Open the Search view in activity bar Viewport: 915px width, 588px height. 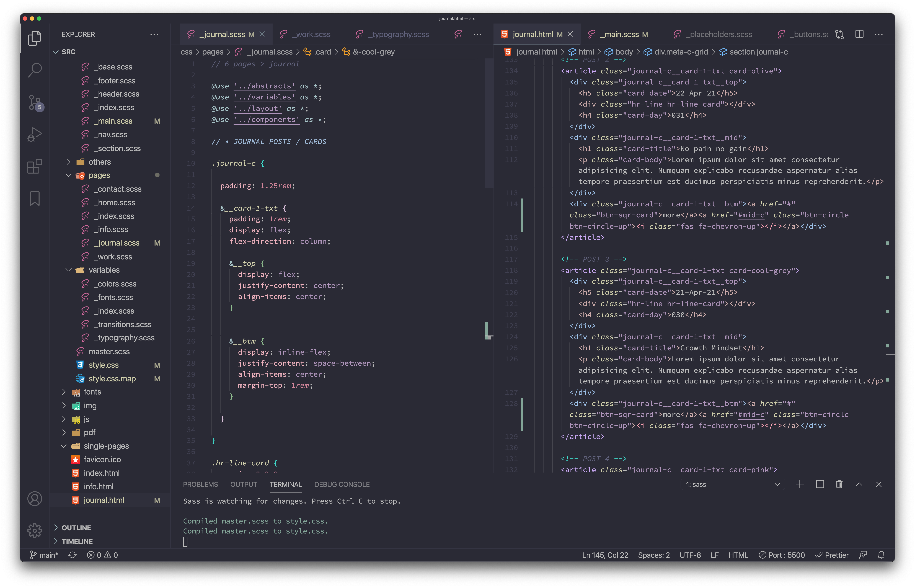(x=35, y=70)
